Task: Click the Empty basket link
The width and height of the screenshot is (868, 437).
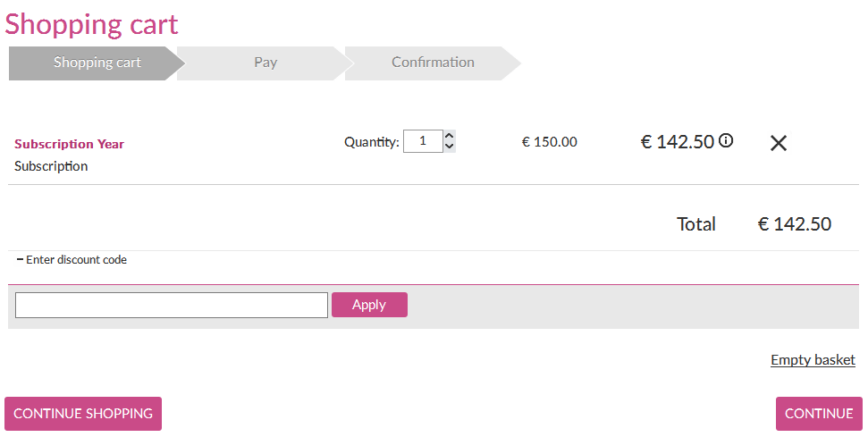Action: [x=813, y=359]
